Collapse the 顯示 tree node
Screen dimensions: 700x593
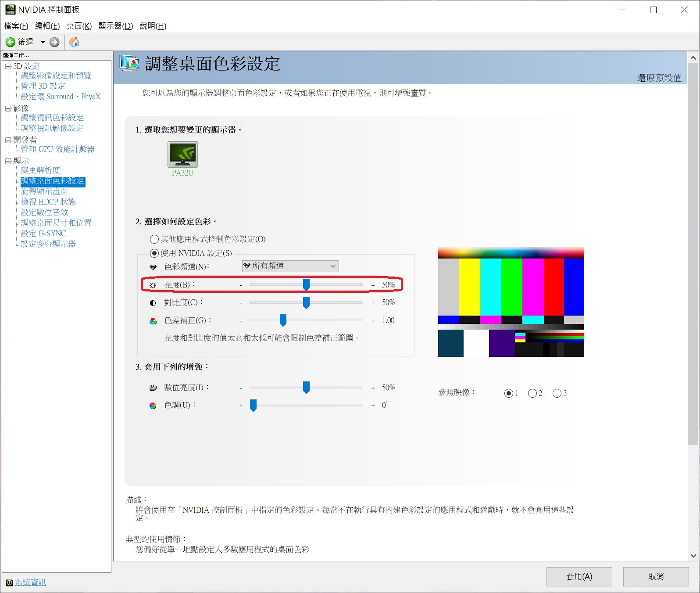pos(8,161)
